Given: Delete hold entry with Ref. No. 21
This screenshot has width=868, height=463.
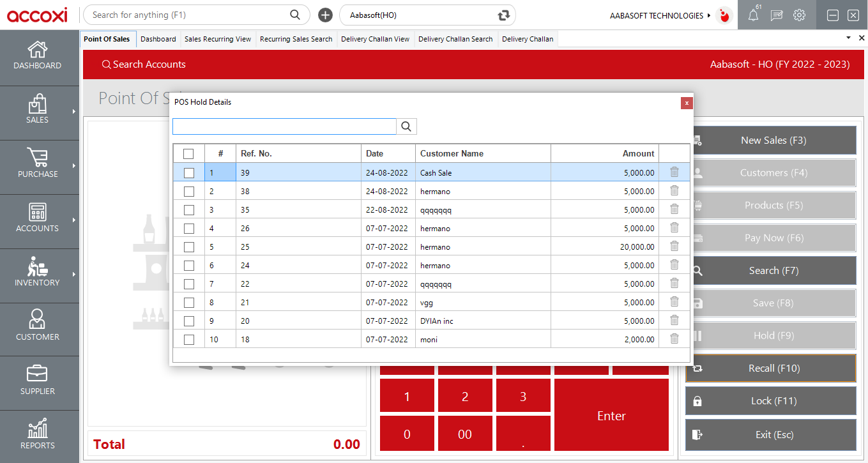Looking at the screenshot, I should (674, 301).
